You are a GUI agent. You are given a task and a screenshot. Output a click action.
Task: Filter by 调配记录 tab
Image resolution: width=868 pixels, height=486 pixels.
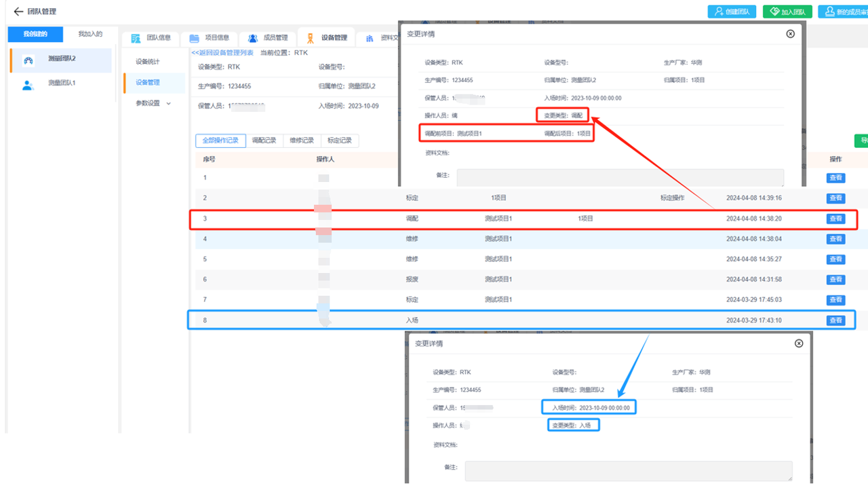coord(264,141)
